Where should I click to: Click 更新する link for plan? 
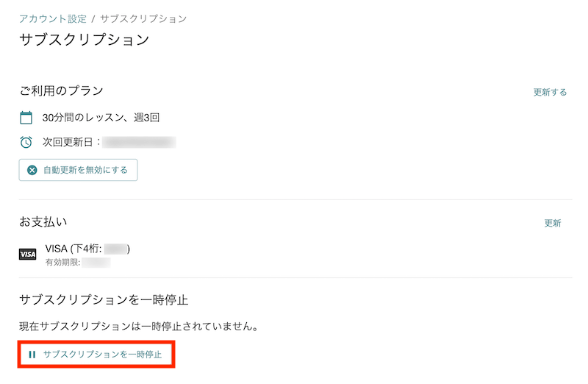(550, 92)
